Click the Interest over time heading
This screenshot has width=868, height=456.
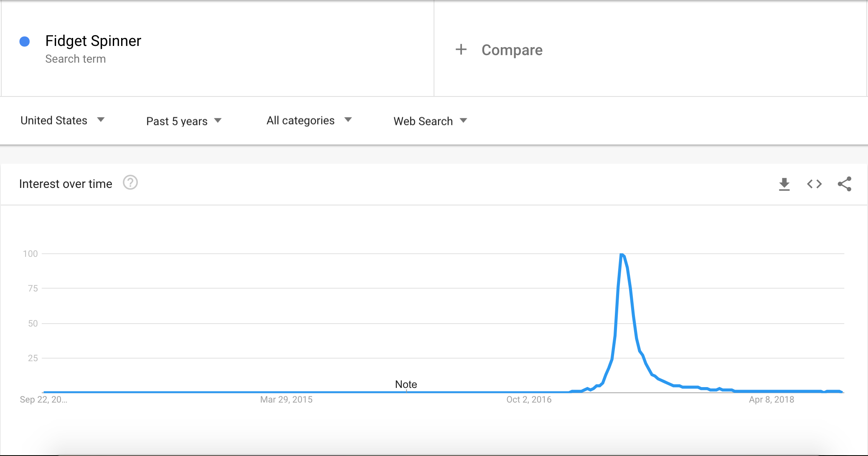66,184
